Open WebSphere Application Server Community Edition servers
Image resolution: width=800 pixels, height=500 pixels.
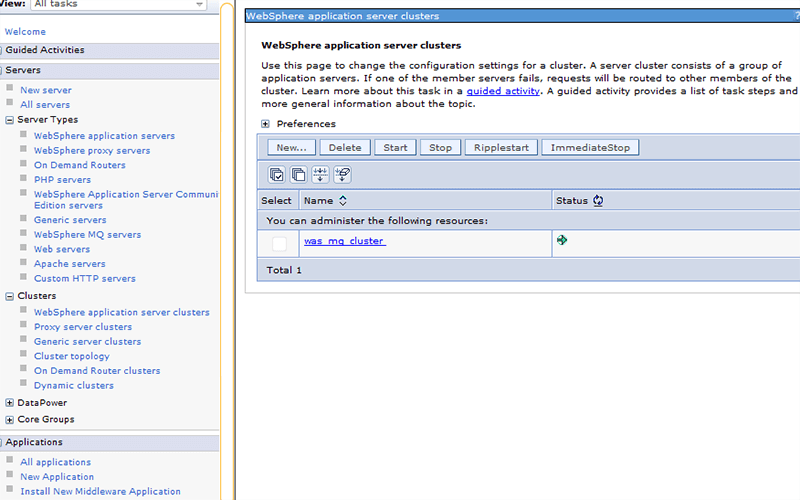point(126,199)
